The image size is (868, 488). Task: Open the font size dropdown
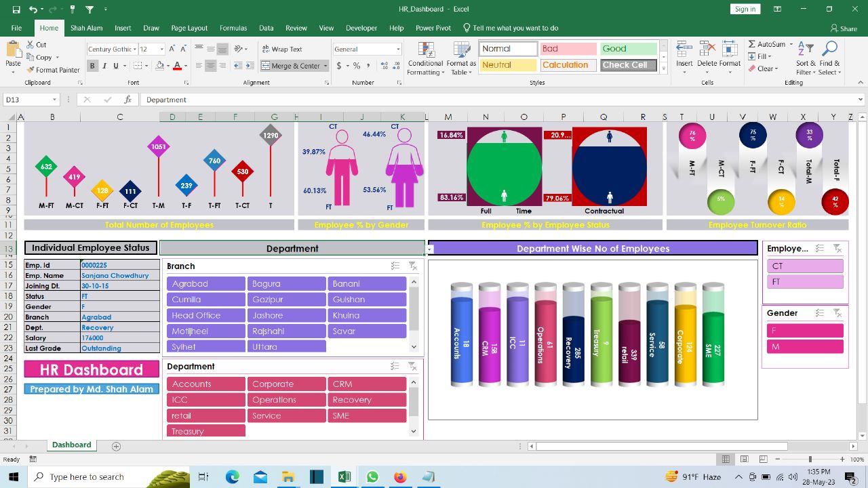[161, 49]
